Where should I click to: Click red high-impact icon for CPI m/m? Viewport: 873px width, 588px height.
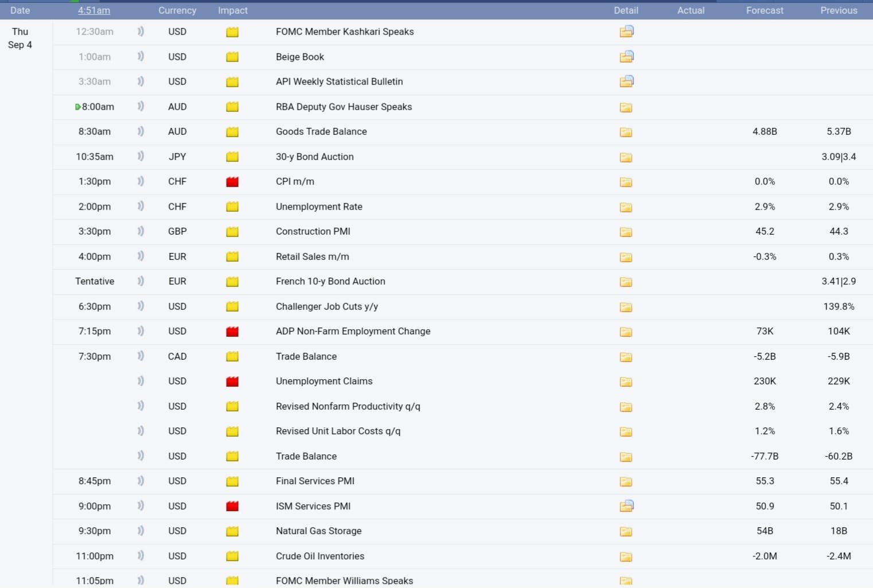(x=232, y=182)
